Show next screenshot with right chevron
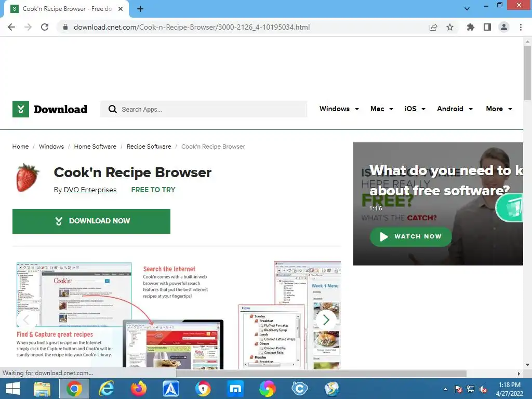This screenshot has height=399, width=532. coord(326,320)
